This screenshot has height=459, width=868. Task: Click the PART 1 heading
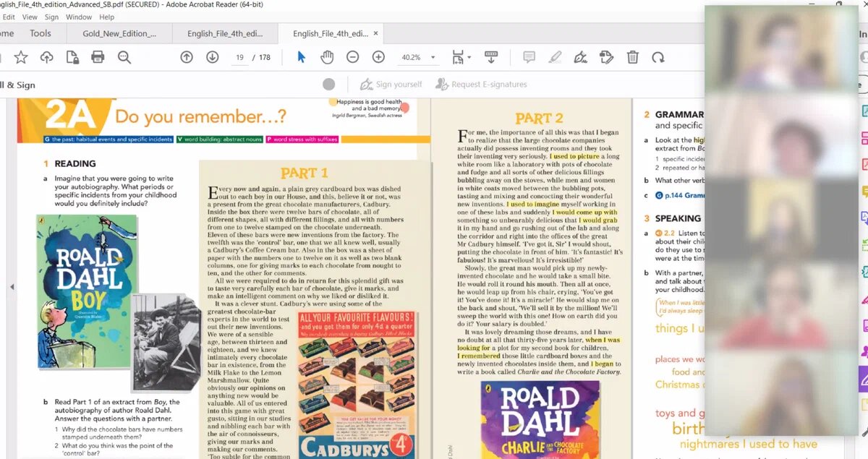tap(304, 173)
